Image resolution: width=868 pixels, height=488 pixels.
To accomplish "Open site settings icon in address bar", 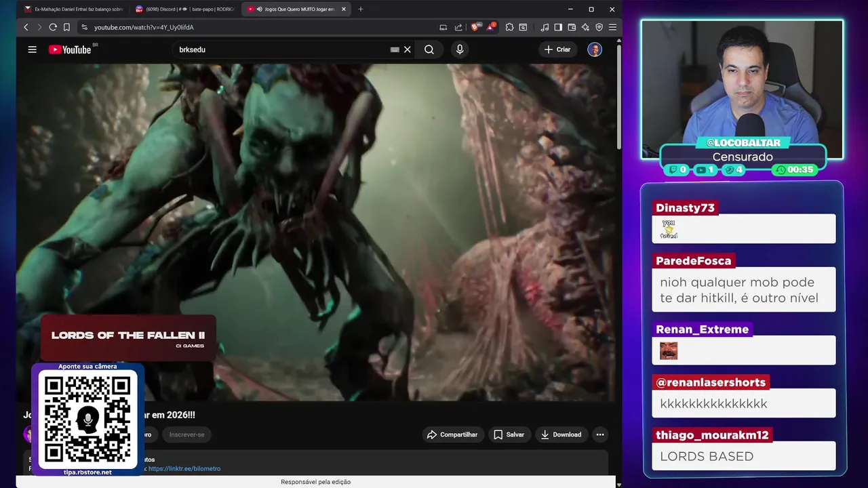I will click(84, 27).
